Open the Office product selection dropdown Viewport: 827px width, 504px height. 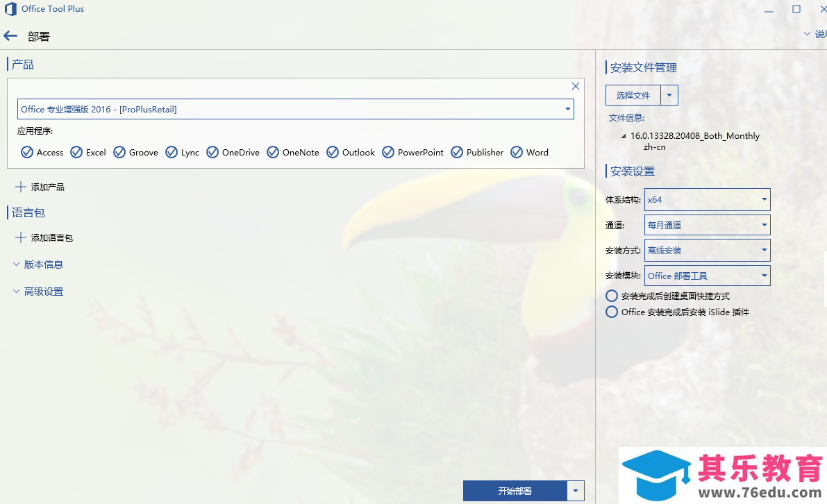pos(295,109)
